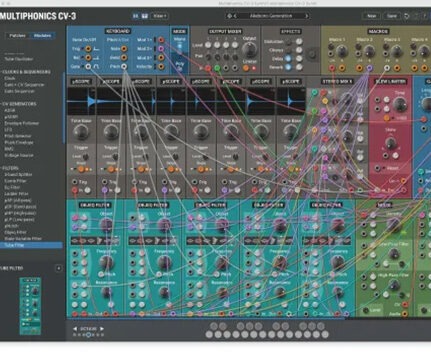The height and width of the screenshot is (363, 431).
Task: Shift octave down with left arrow
Action: point(75,329)
